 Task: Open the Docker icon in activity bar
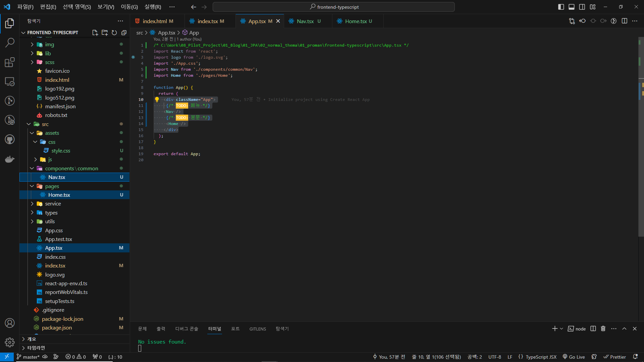click(x=10, y=159)
